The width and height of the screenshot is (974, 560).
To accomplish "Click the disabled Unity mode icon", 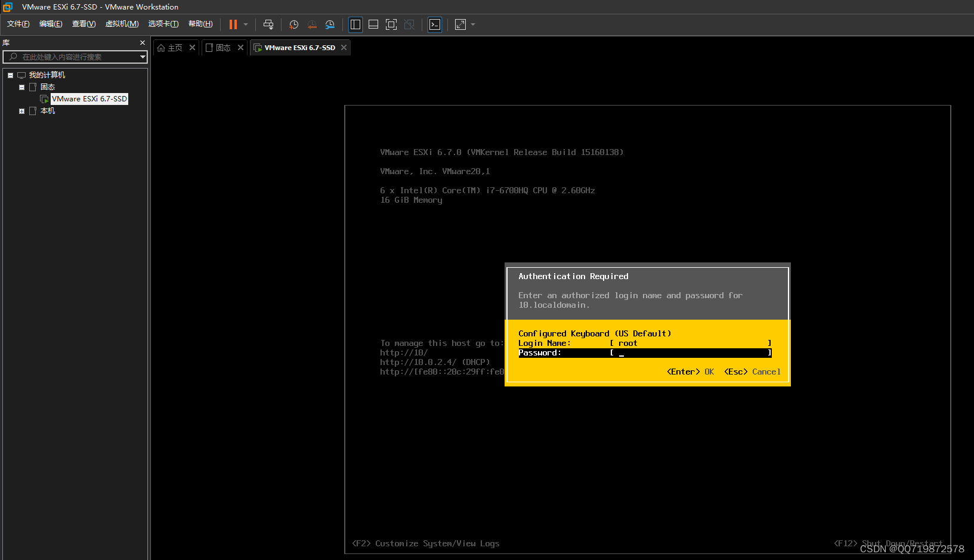I will (x=409, y=24).
